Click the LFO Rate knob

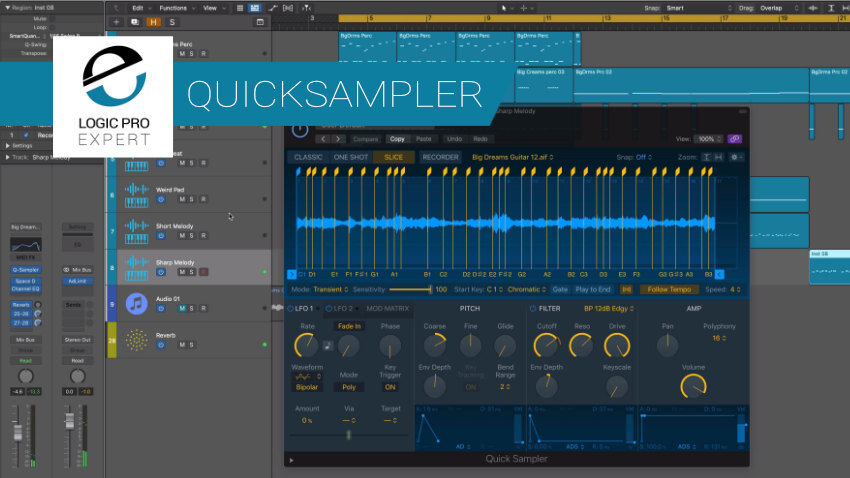point(306,346)
